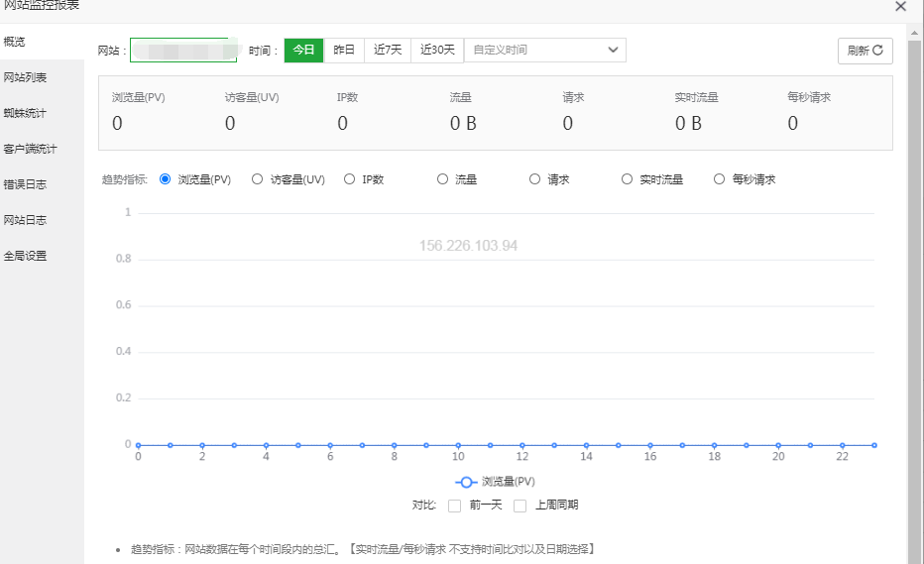Switch to 近30天 time range
924x564 pixels.
[x=437, y=51]
